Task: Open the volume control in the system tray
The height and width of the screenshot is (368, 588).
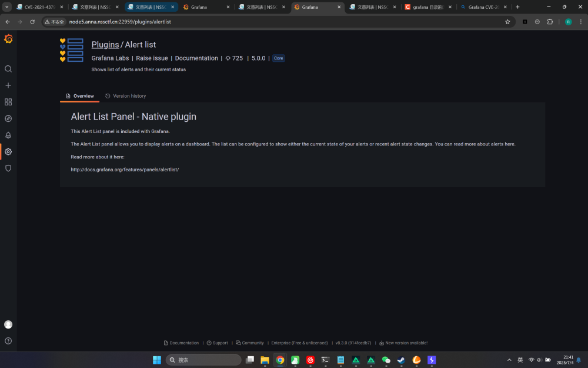Action: tap(539, 360)
